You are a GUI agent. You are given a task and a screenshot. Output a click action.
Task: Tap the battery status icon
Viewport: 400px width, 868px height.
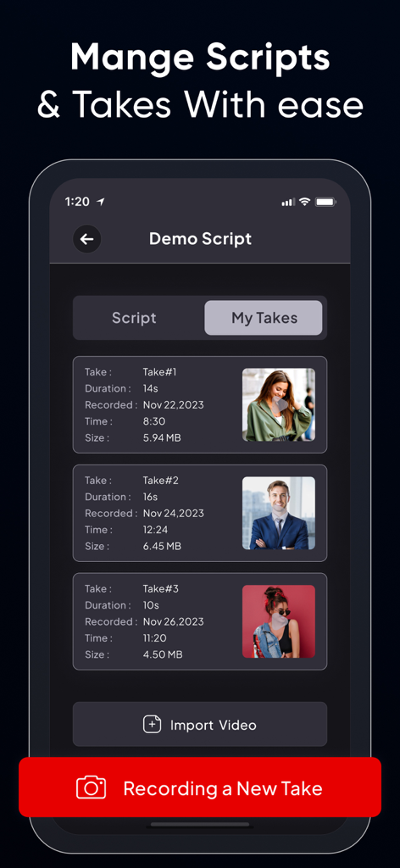326,202
